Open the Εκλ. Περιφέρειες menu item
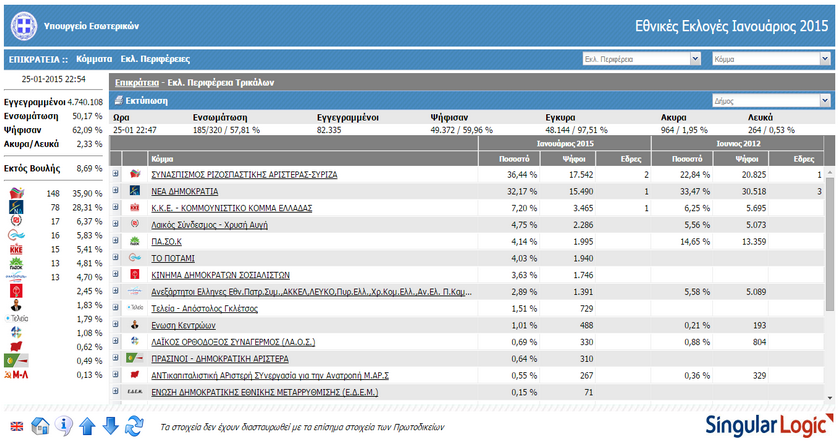The width and height of the screenshot is (840, 445). [155, 59]
